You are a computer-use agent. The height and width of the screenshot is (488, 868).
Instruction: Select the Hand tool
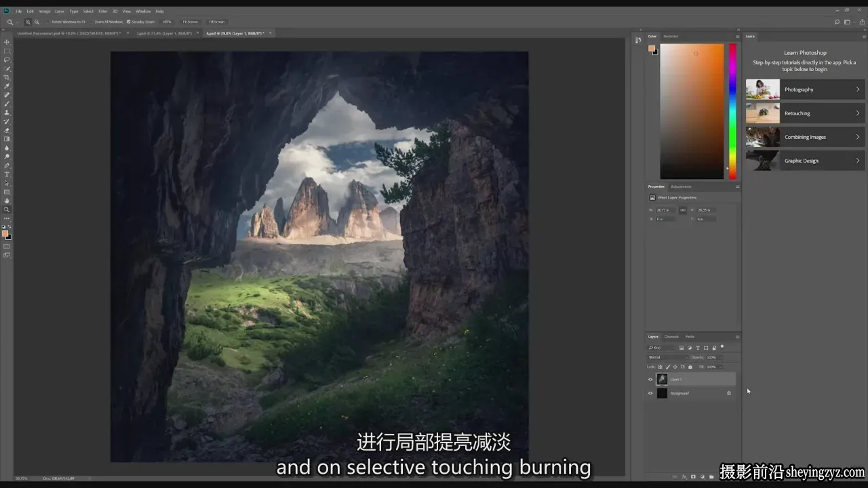tap(7, 201)
